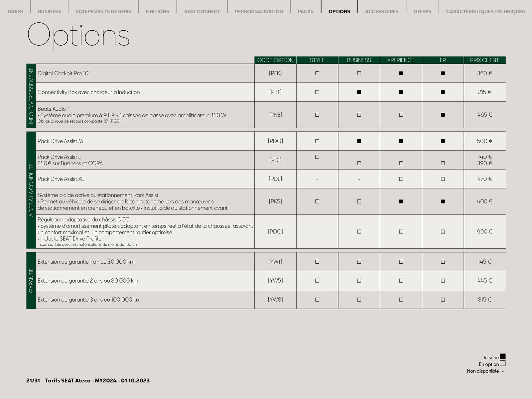Go to the ACCESSOIRES tab
532x399 pixels.
[x=382, y=11]
